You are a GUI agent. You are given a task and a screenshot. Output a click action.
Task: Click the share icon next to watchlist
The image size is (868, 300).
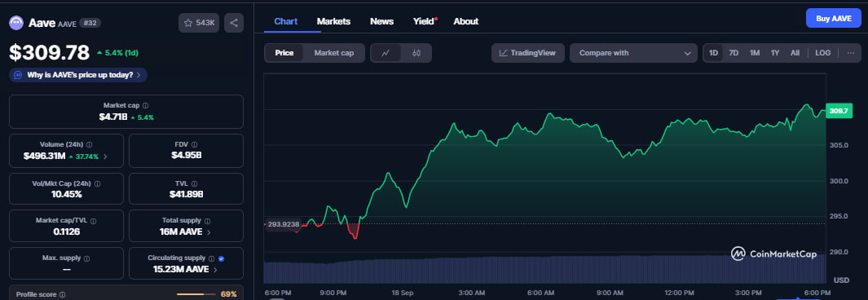[234, 23]
